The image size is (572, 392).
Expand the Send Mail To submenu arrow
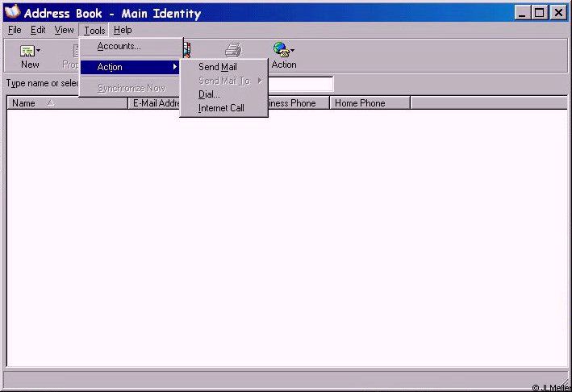tap(260, 81)
